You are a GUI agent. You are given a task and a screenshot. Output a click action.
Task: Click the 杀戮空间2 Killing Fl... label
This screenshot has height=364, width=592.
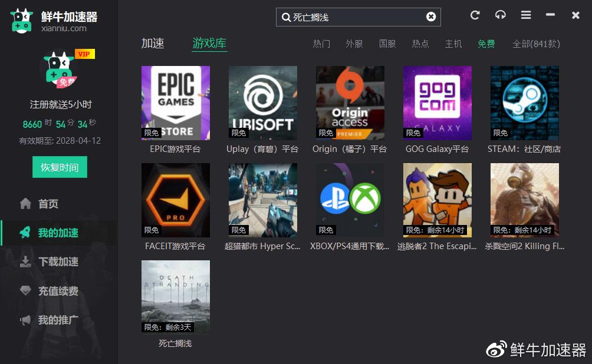524,246
